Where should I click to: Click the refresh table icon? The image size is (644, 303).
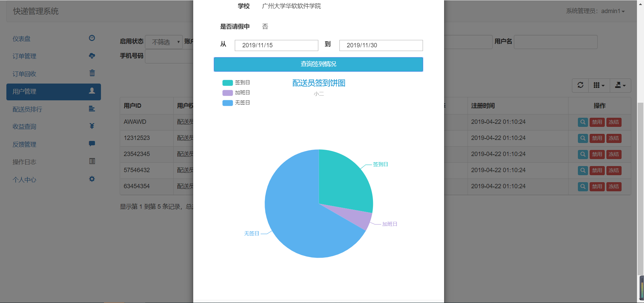[580, 85]
